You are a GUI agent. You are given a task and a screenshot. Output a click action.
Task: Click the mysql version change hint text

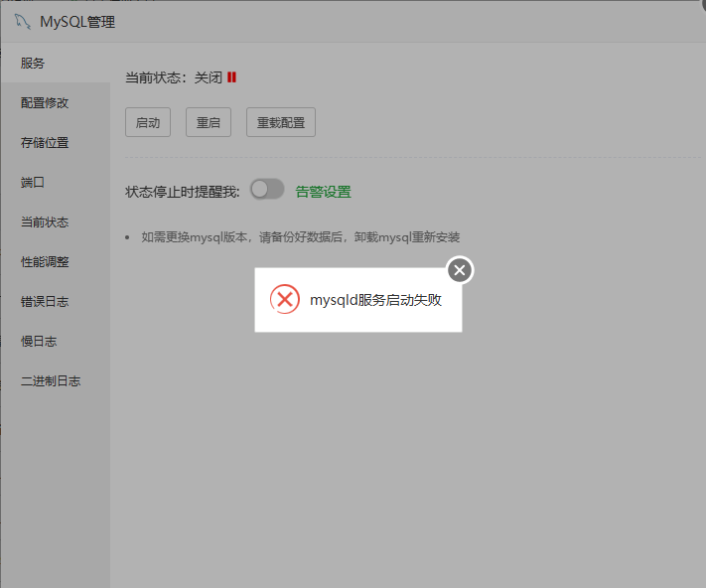click(x=300, y=236)
